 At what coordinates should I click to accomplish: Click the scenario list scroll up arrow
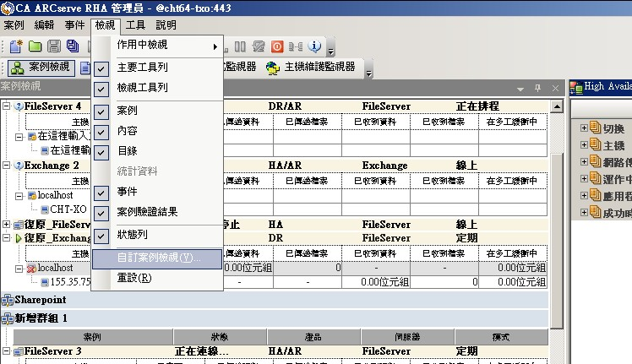click(x=557, y=106)
